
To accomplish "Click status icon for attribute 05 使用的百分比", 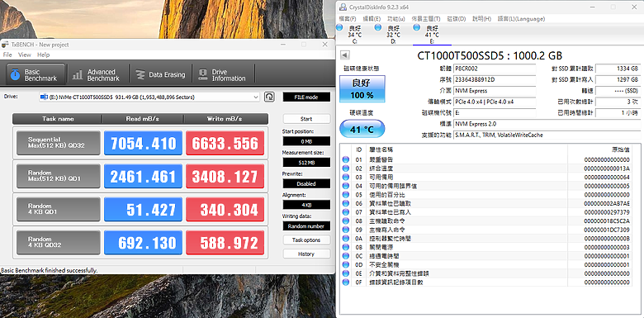I will (x=345, y=195).
